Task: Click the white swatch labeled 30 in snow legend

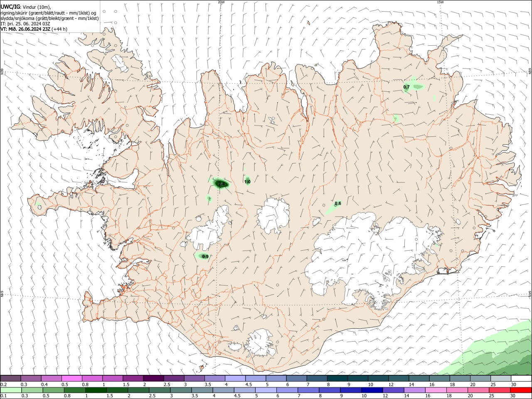Action: [521, 378]
